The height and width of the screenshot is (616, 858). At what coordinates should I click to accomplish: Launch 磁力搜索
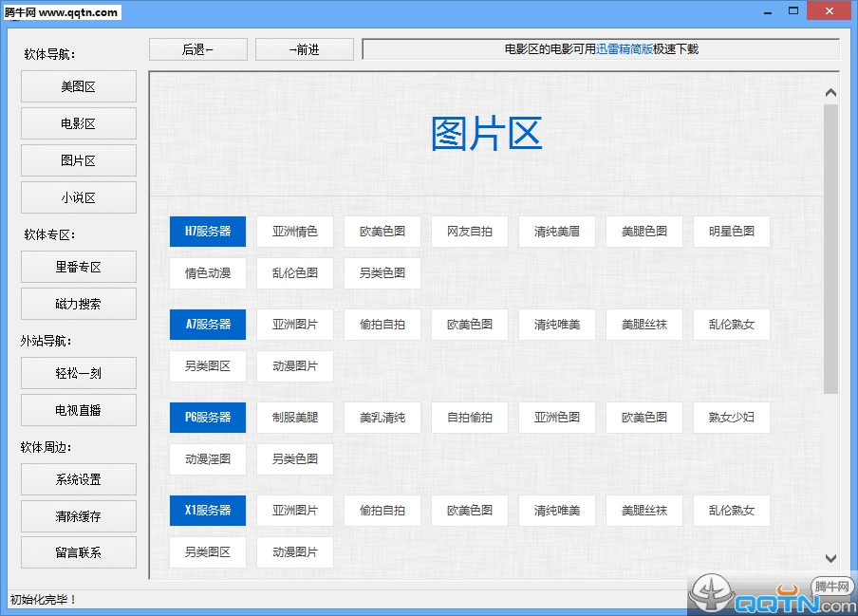coord(79,304)
